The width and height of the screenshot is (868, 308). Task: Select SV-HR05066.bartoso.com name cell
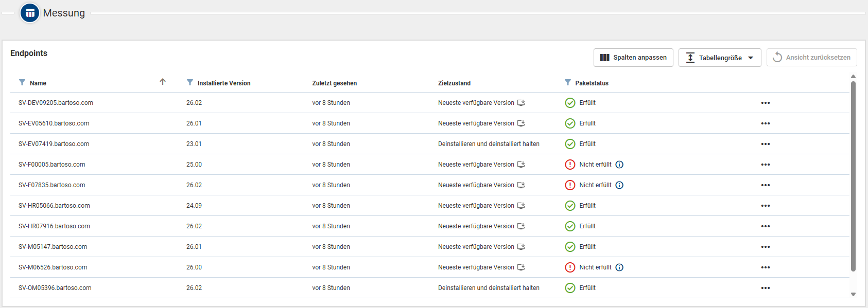click(54, 206)
